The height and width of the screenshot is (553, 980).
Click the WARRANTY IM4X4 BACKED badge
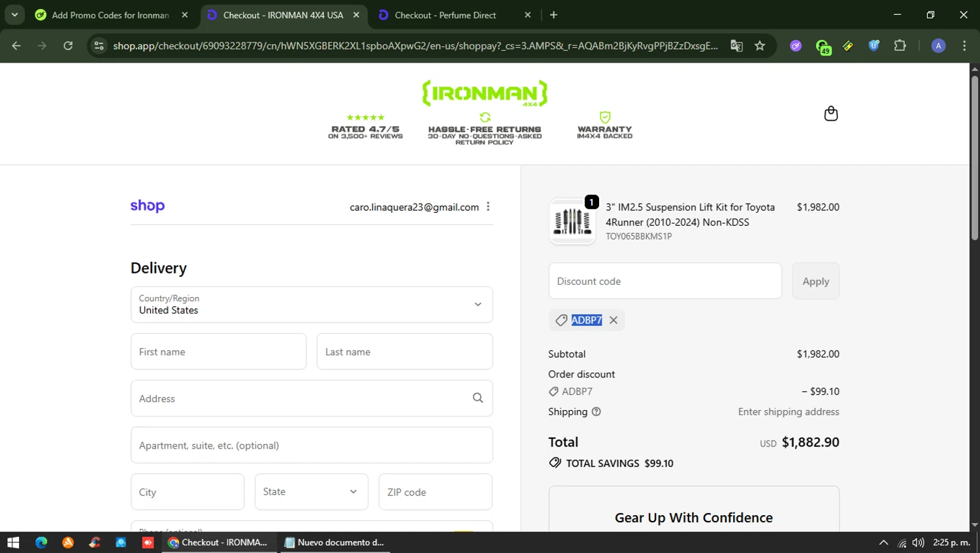605,125
